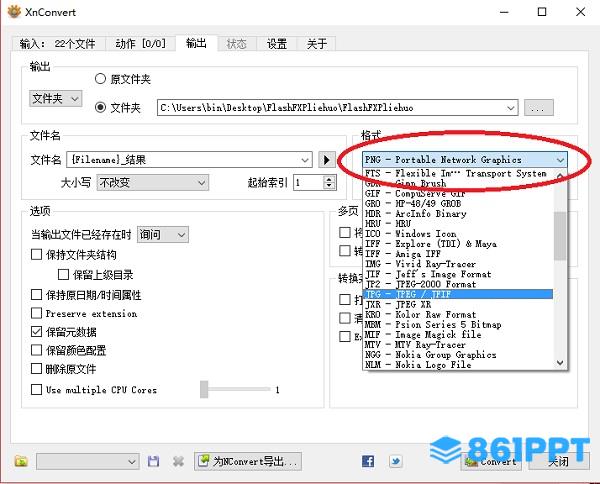Open the 输出 tab

[196, 43]
